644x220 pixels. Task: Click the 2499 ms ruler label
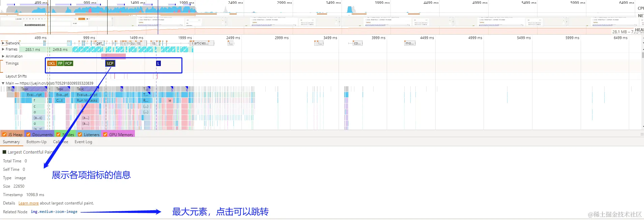(x=233, y=38)
